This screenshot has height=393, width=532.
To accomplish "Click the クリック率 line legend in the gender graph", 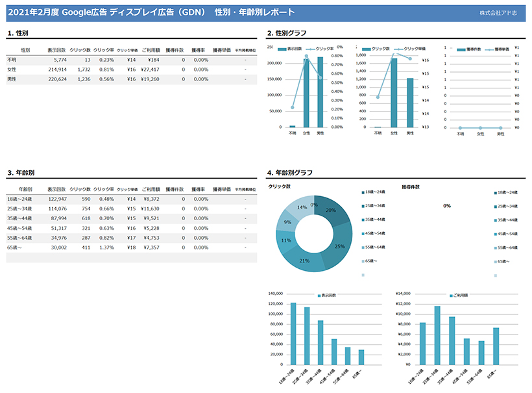I will [x=311, y=49].
